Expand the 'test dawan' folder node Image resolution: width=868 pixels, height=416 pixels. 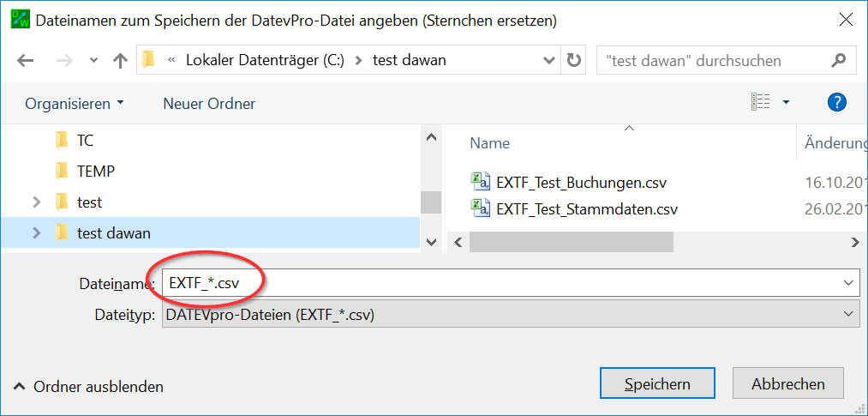tap(37, 233)
